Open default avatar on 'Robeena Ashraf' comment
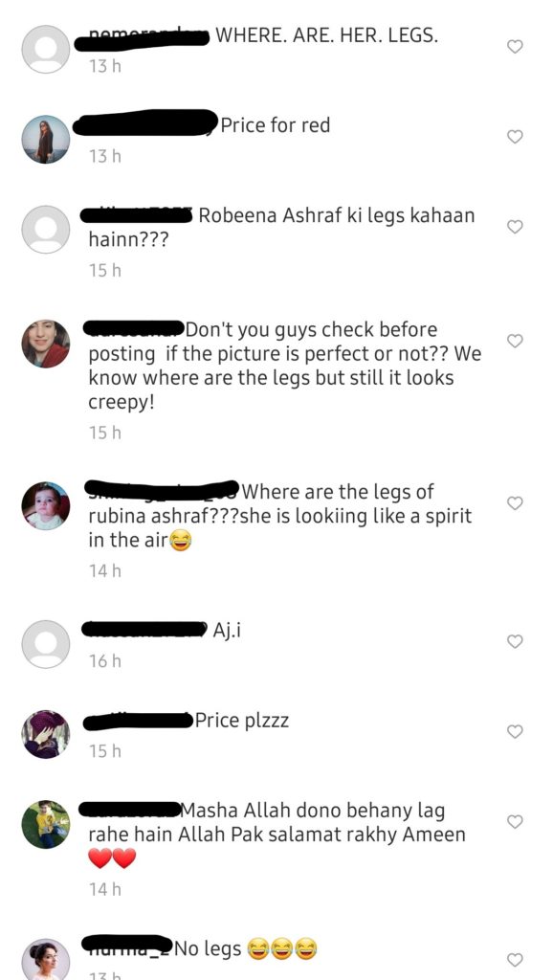 tap(46, 230)
